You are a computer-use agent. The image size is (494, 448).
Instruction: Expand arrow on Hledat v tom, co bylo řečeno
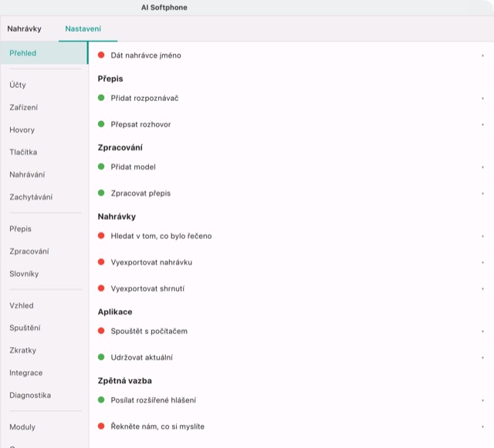pyautogui.click(x=482, y=237)
